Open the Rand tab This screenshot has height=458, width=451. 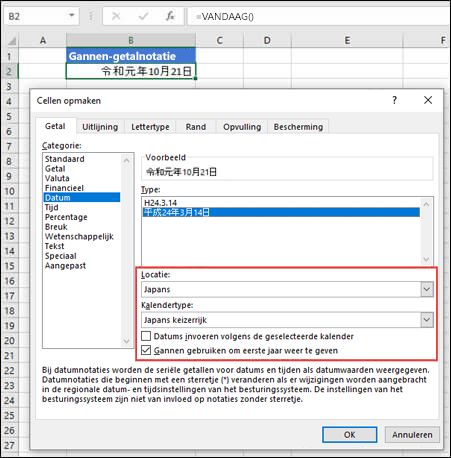click(x=196, y=127)
